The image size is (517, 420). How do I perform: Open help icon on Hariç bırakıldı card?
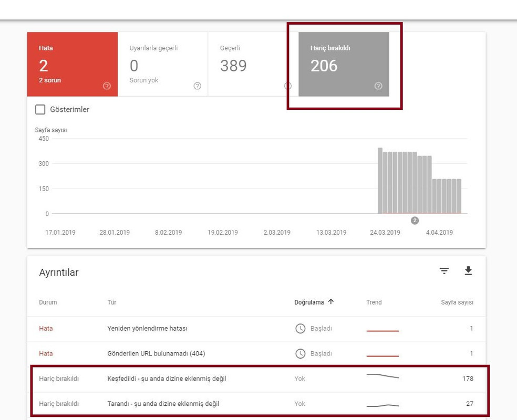378,86
